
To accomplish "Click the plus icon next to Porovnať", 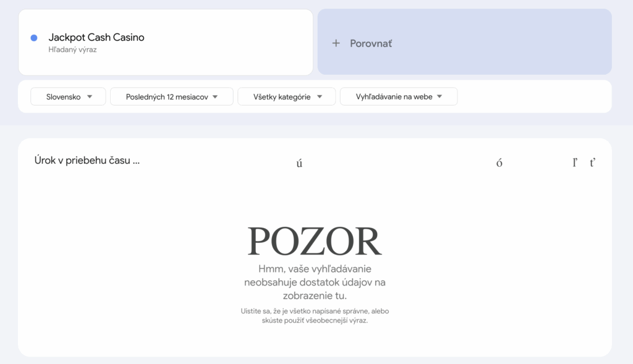I will coord(336,43).
